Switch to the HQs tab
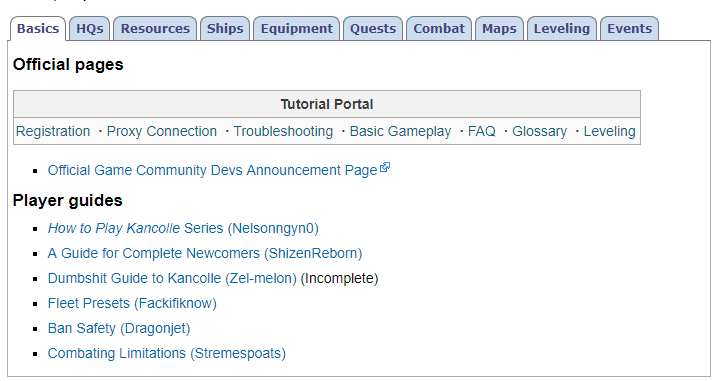726x381 pixels. [x=90, y=29]
